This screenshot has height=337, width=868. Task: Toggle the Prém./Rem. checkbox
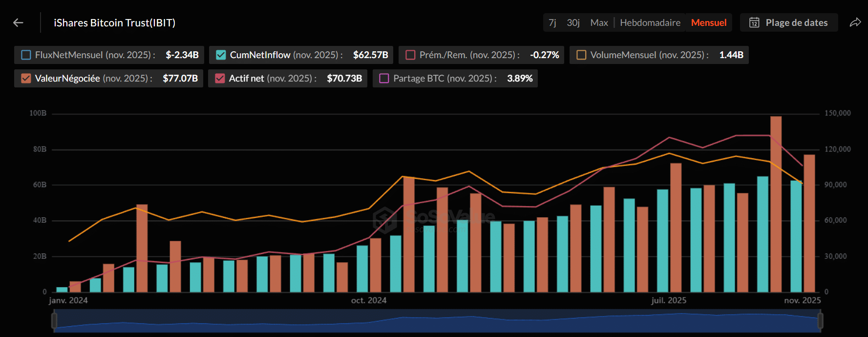pyautogui.click(x=410, y=55)
